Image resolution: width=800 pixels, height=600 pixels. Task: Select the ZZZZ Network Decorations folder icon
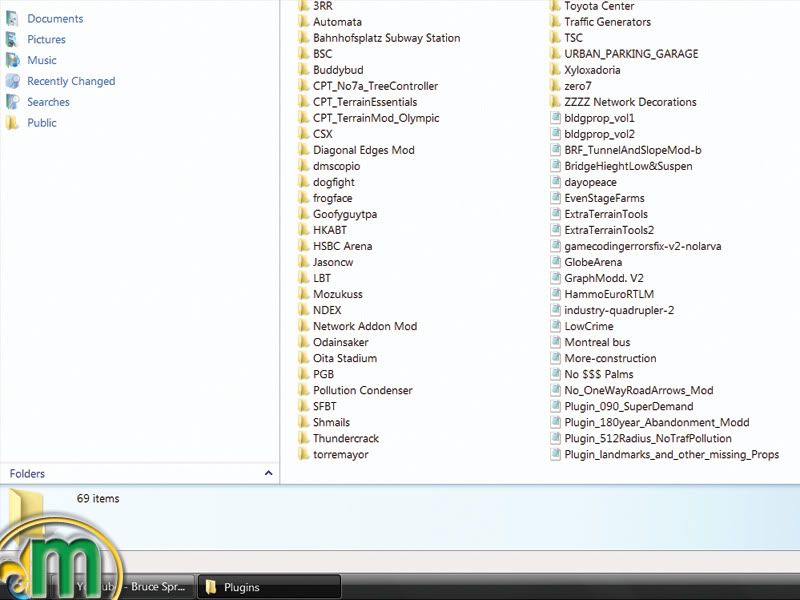pos(555,102)
